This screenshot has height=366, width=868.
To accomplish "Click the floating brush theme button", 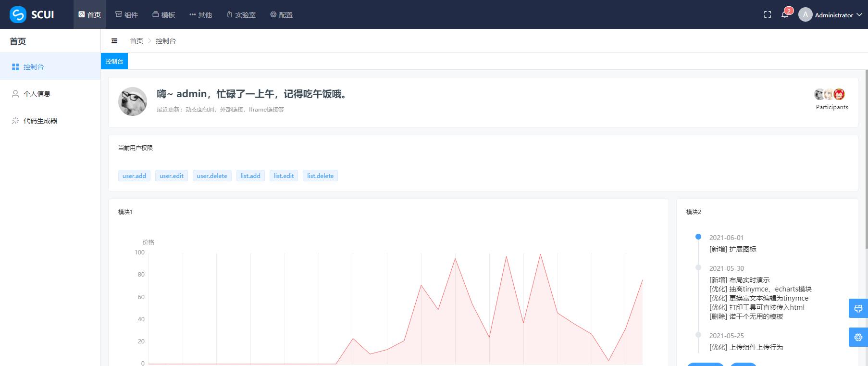I will 858,308.
